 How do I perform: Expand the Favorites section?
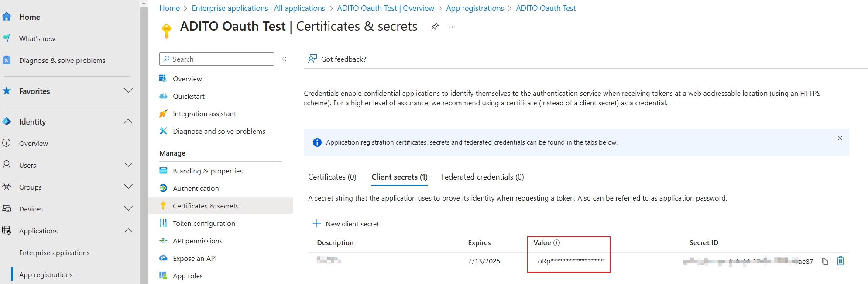click(x=128, y=90)
